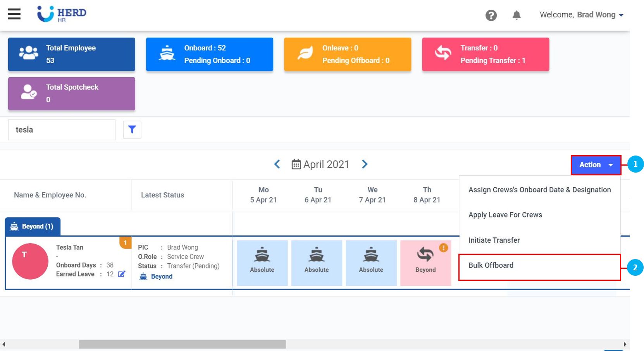This screenshot has width=644, height=351.
Task: Advance to next month arrow
Action: click(365, 164)
